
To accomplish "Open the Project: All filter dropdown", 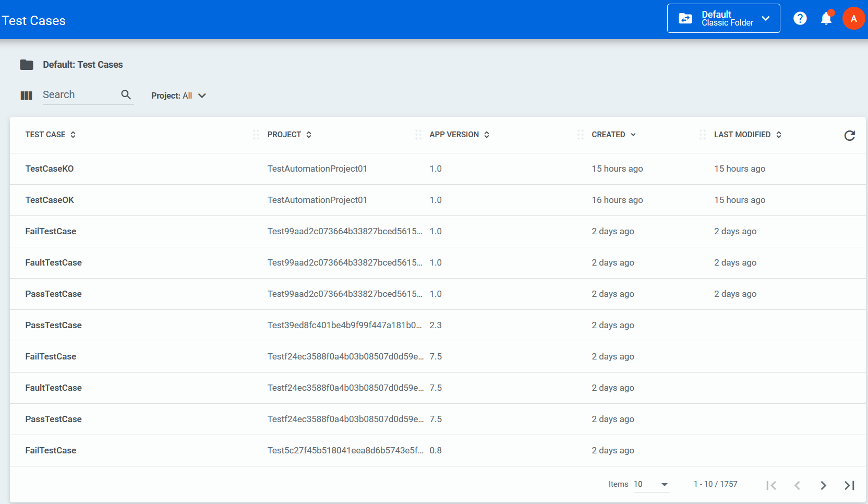I will tap(178, 95).
